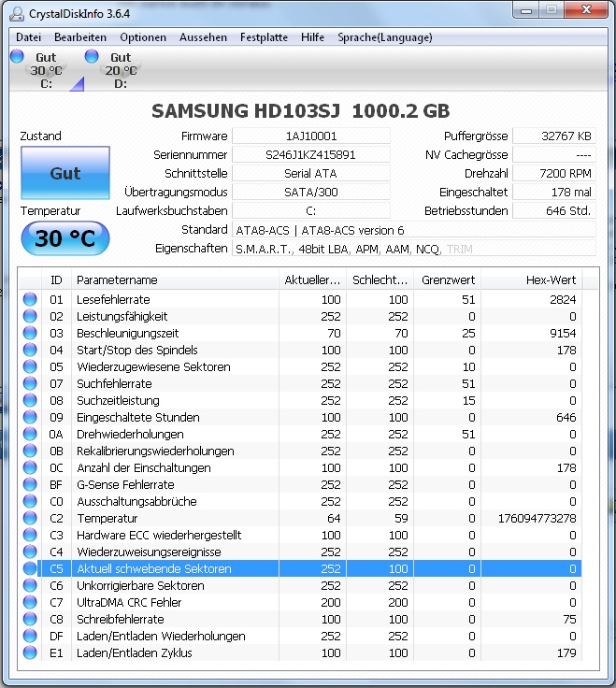This screenshot has height=688, width=616.
Task: Select the Eingeschaltete Stunden parameter name
Action: point(137,417)
